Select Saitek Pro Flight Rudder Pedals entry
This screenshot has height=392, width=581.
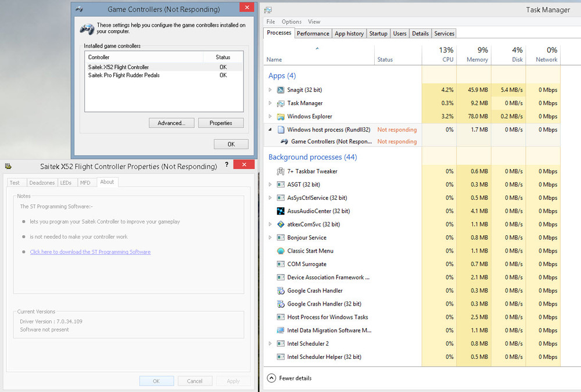click(x=124, y=75)
